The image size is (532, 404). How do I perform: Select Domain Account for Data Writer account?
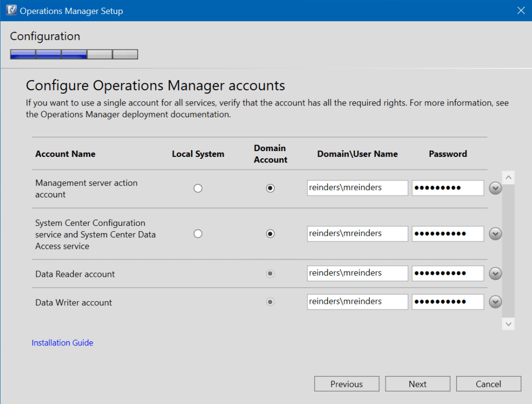click(x=270, y=302)
